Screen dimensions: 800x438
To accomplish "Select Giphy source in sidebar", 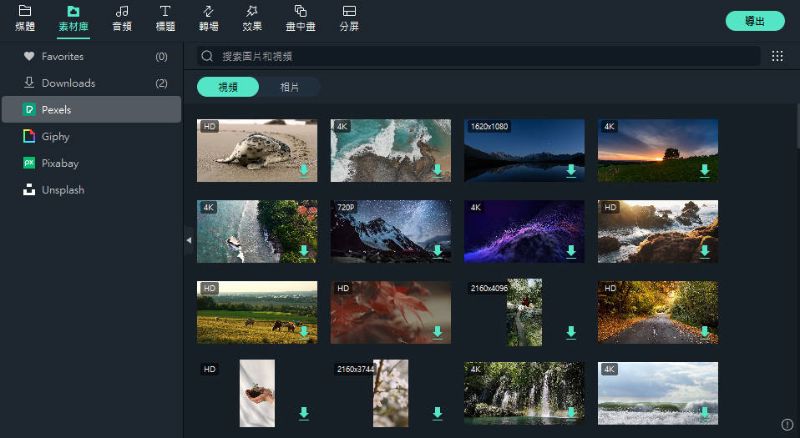I will click(x=92, y=136).
